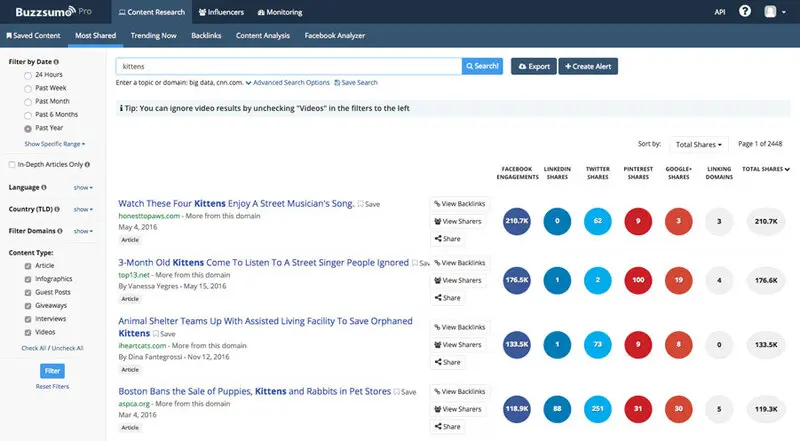
Task: Open the user profile avatar menu
Action: pyautogui.click(x=775, y=12)
